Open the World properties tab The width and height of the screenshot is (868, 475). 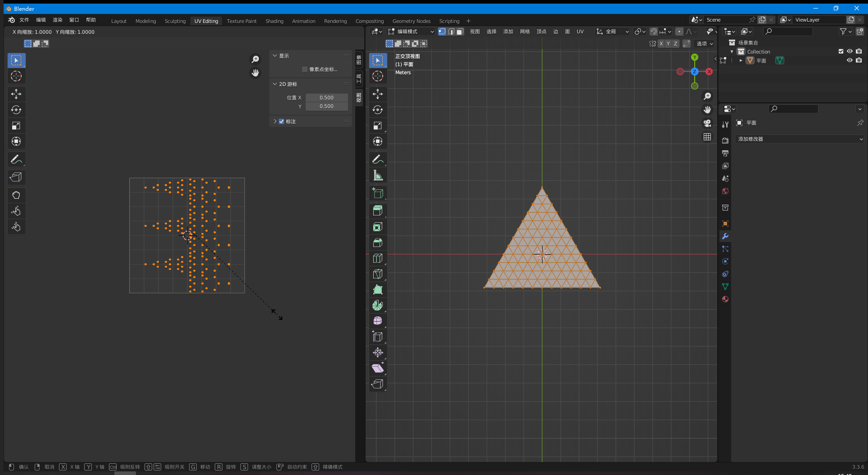725,191
